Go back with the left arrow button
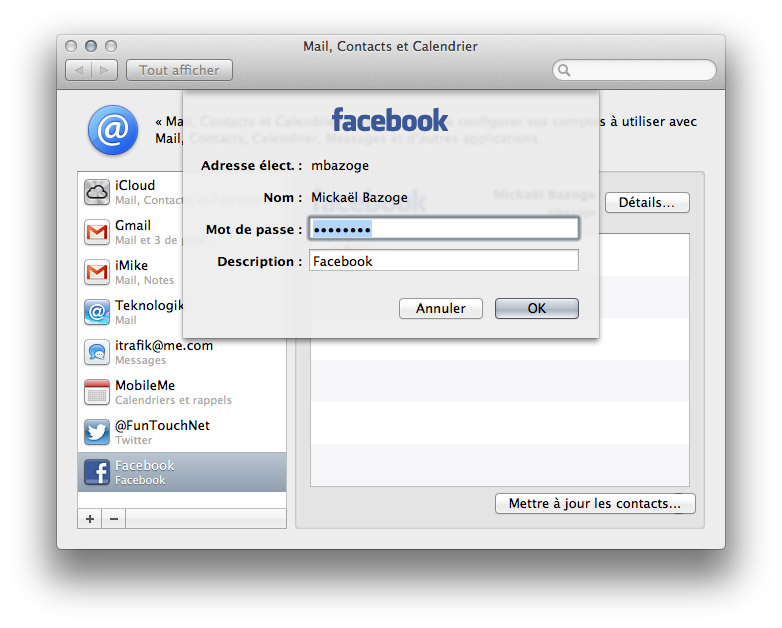The width and height of the screenshot is (782, 628). tap(78, 70)
